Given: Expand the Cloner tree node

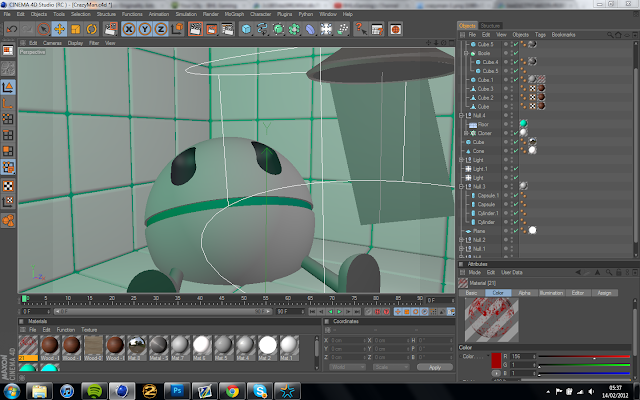Looking at the screenshot, I should pos(466,133).
